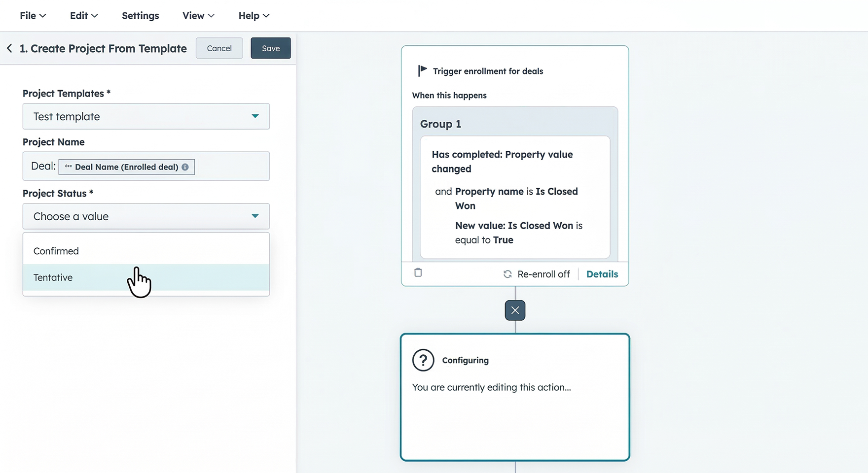Open the Edit menu
The height and width of the screenshot is (473, 868).
(84, 16)
